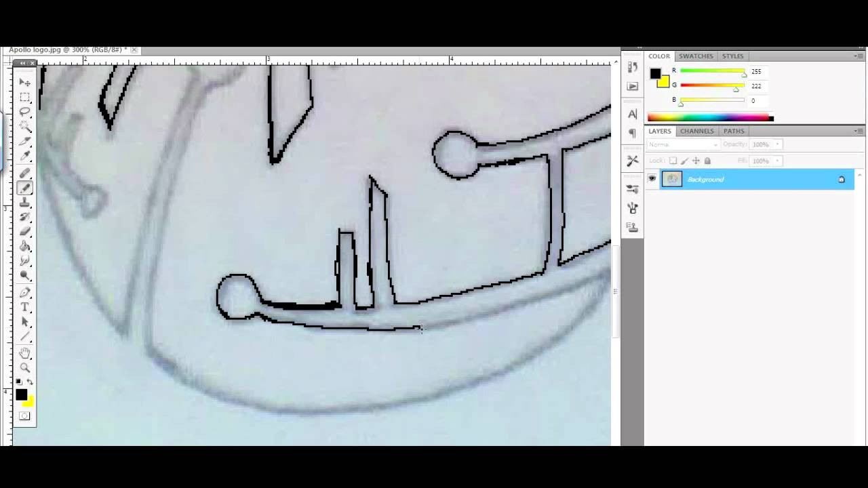
Task: Open the Paragraph panel icon
Action: point(633,133)
